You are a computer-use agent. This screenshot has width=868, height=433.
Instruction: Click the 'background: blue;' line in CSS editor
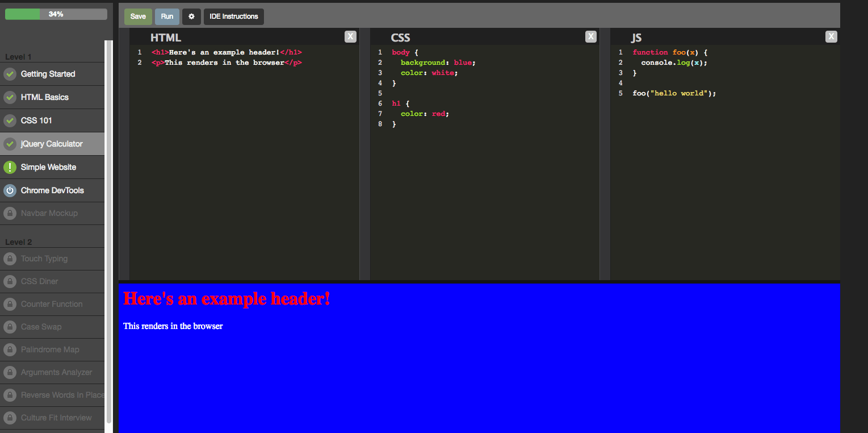(x=438, y=63)
